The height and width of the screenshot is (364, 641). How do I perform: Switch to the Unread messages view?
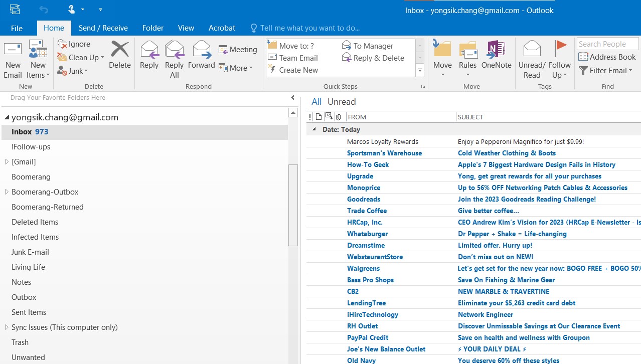[x=342, y=101]
